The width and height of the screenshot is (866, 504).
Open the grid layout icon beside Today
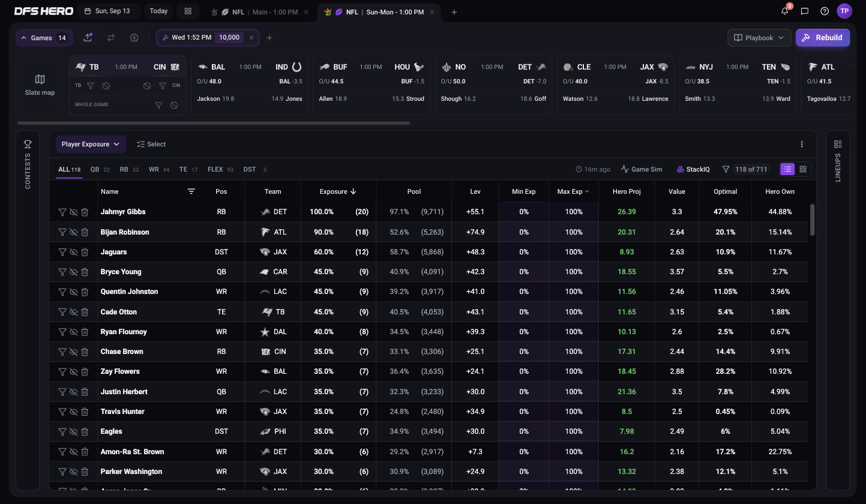(x=188, y=11)
